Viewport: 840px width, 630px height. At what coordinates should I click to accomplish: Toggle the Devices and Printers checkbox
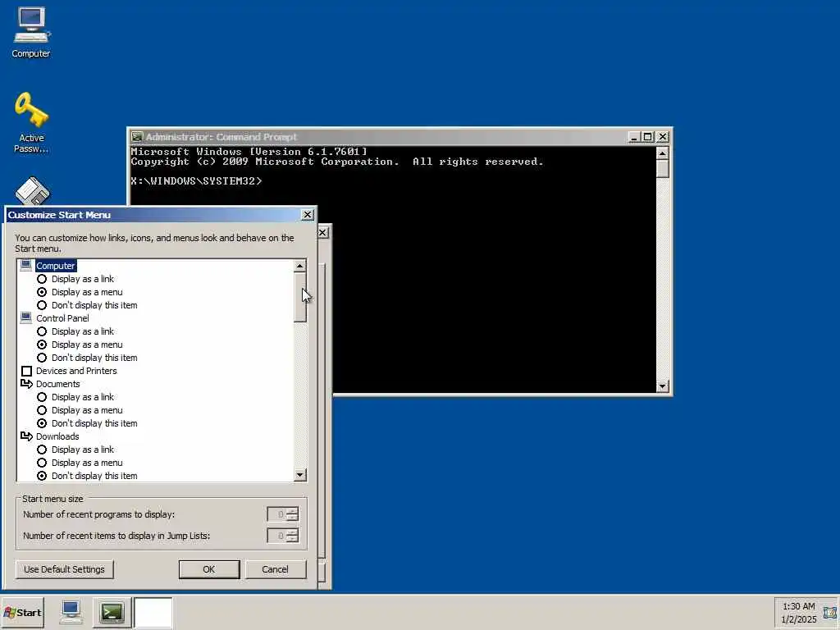point(26,371)
